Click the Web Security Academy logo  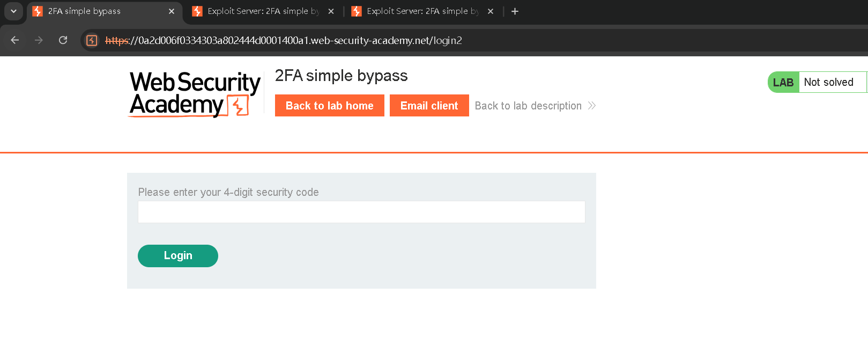195,94
